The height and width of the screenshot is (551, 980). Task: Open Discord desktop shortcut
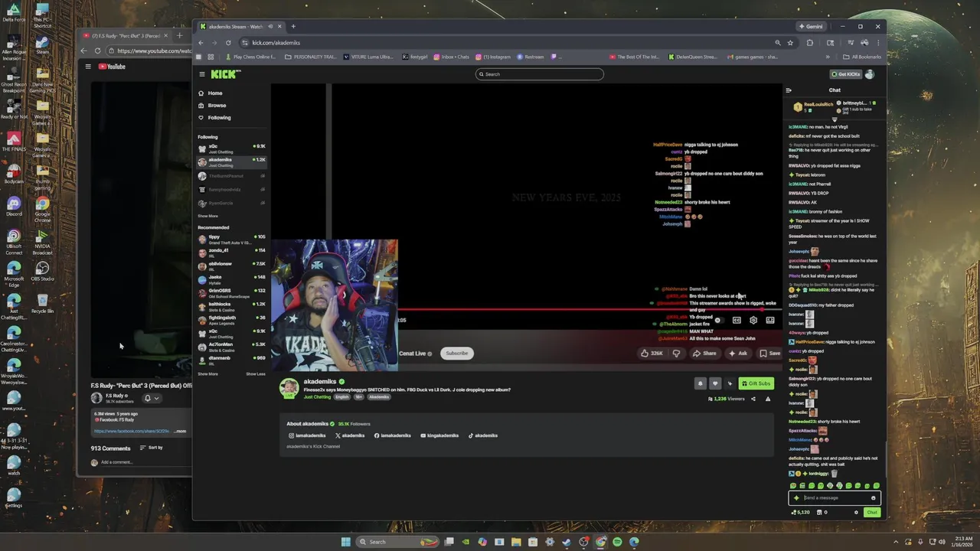pos(14,206)
